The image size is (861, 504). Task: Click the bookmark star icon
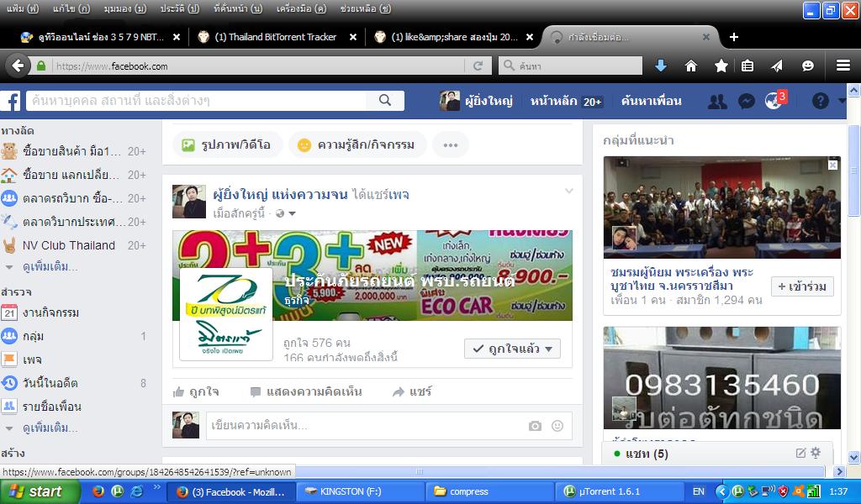coord(721,66)
